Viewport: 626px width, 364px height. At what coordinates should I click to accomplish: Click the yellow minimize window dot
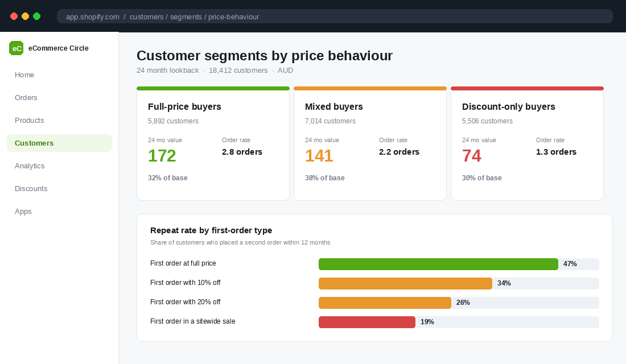25,16
